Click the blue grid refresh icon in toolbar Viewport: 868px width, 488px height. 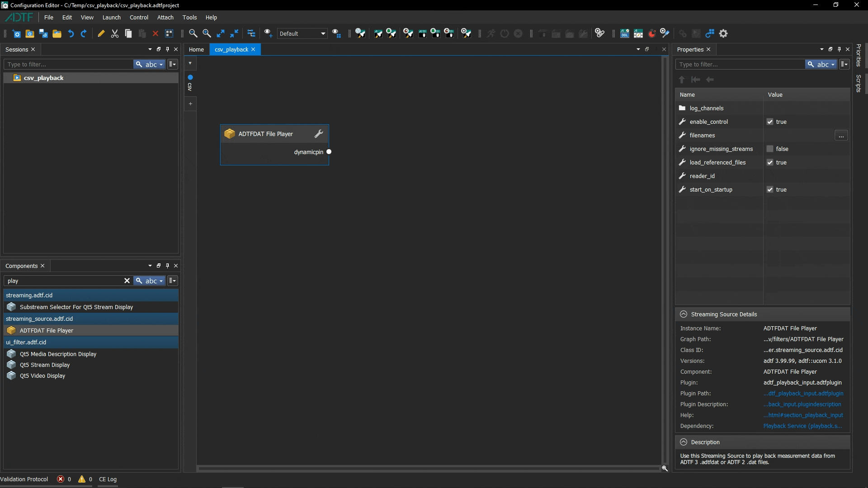[x=710, y=33]
